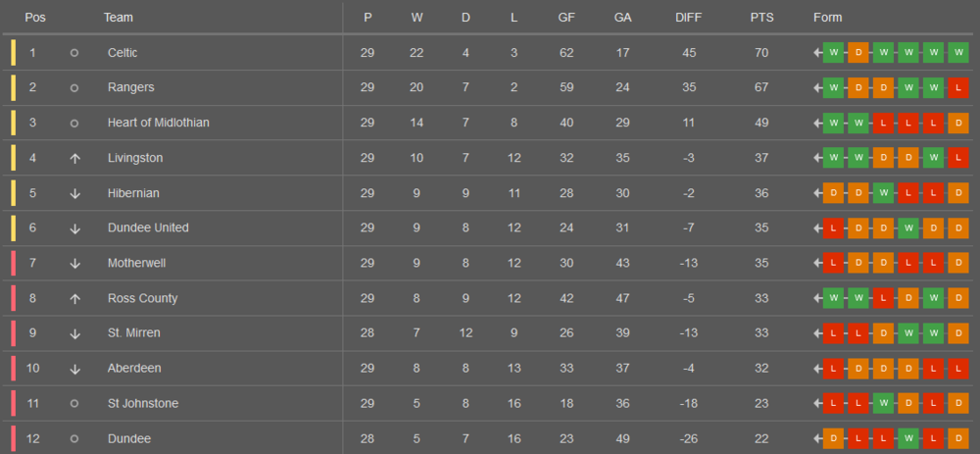Click Livingston's up arrow movement icon
980x454 pixels.
point(74,158)
